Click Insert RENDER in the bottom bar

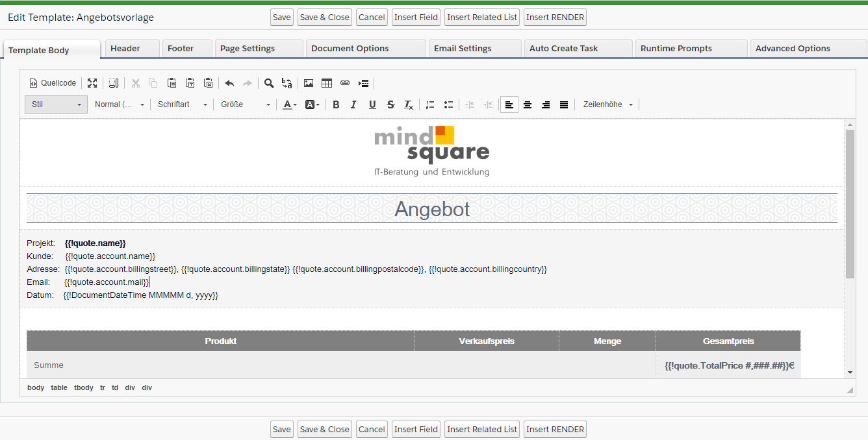(x=555, y=429)
